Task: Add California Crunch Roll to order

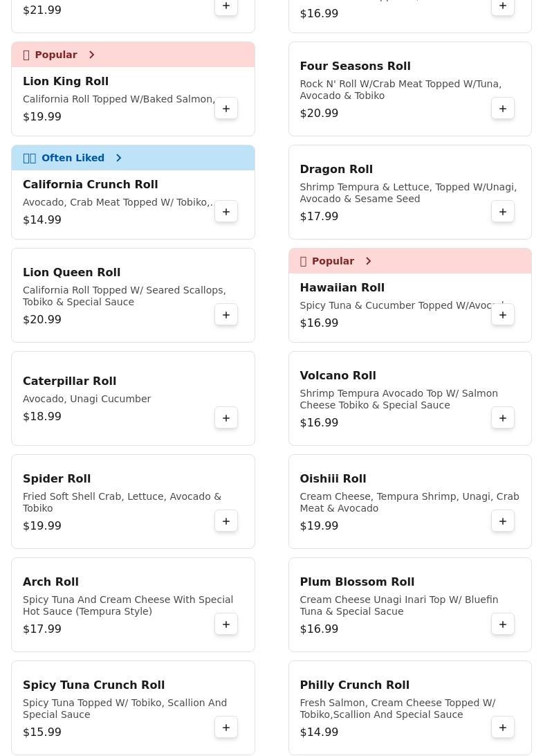Action: coord(226,212)
